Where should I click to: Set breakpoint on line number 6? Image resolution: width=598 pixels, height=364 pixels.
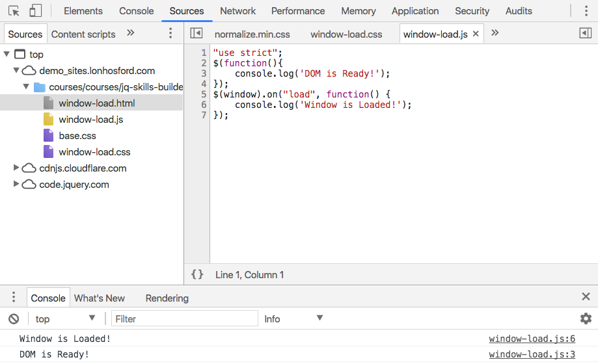pos(204,105)
